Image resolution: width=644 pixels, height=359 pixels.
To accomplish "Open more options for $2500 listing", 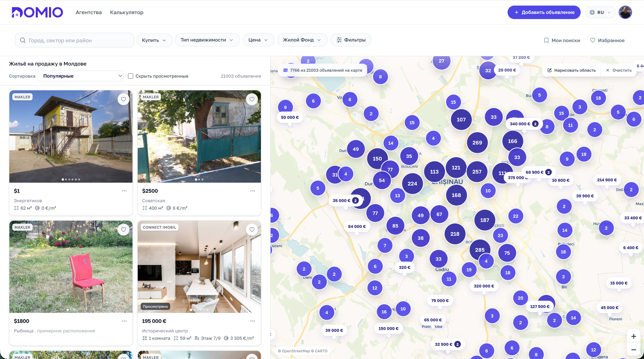I will (252, 191).
